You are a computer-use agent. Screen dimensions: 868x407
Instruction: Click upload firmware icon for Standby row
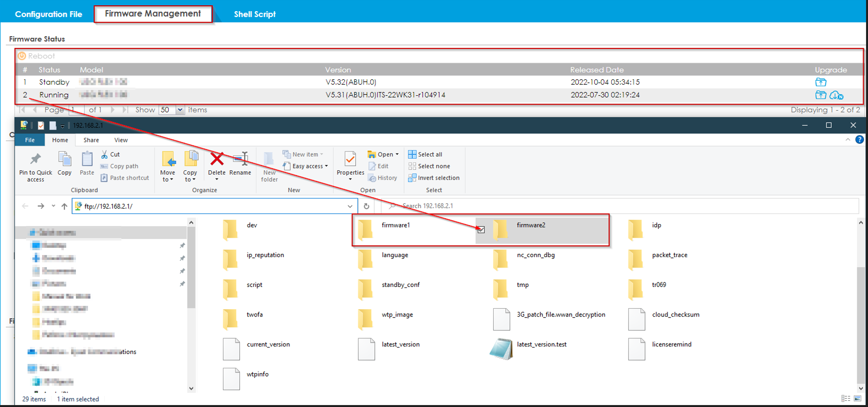click(x=821, y=82)
